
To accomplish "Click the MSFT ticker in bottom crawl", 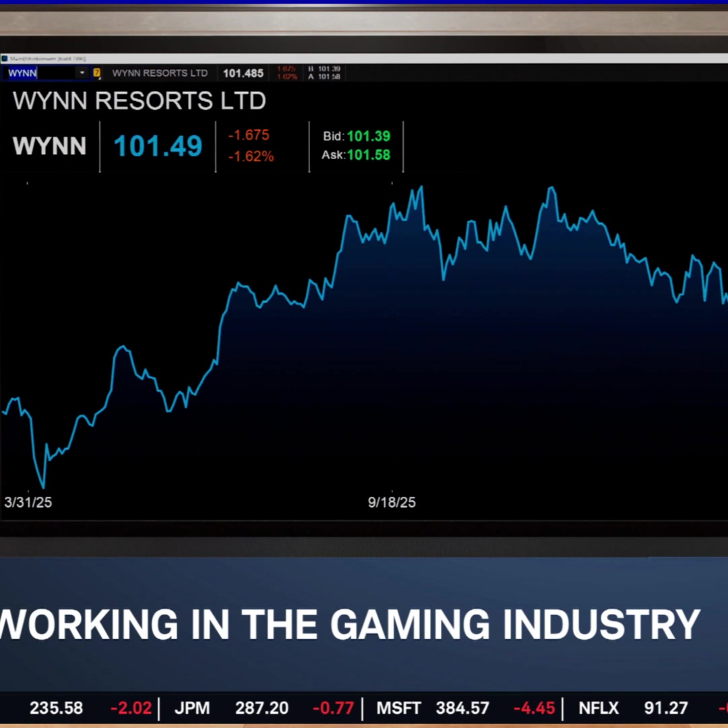I will click(398, 708).
